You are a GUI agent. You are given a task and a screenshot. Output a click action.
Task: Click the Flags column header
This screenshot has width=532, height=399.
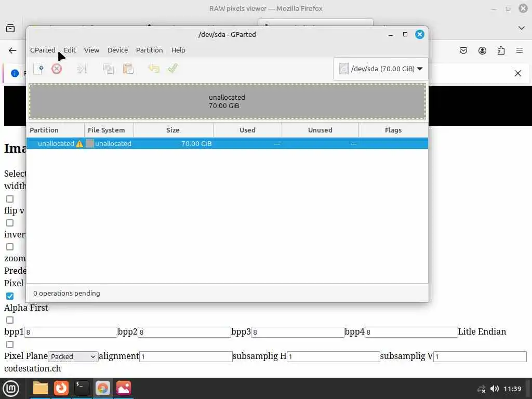point(393,130)
